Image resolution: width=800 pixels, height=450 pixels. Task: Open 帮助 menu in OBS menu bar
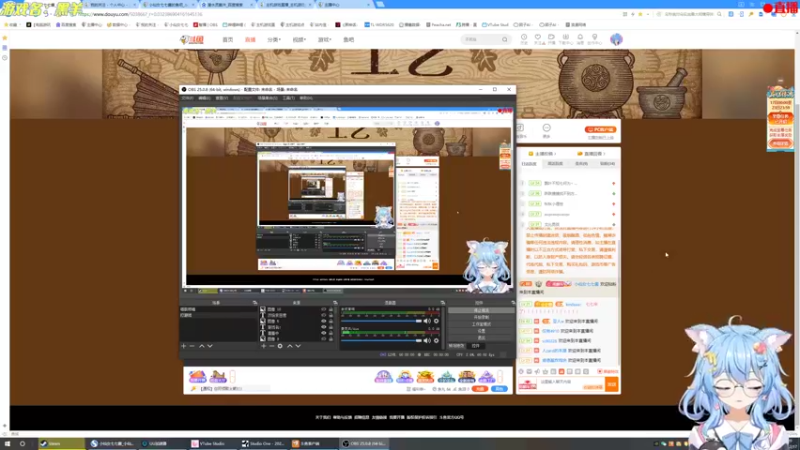pyautogui.click(x=306, y=98)
